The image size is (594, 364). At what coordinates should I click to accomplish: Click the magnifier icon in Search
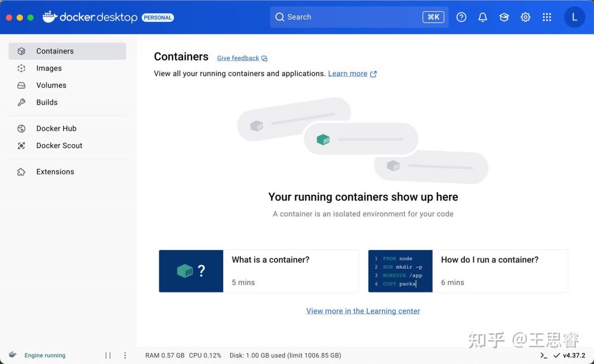click(x=279, y=17)
